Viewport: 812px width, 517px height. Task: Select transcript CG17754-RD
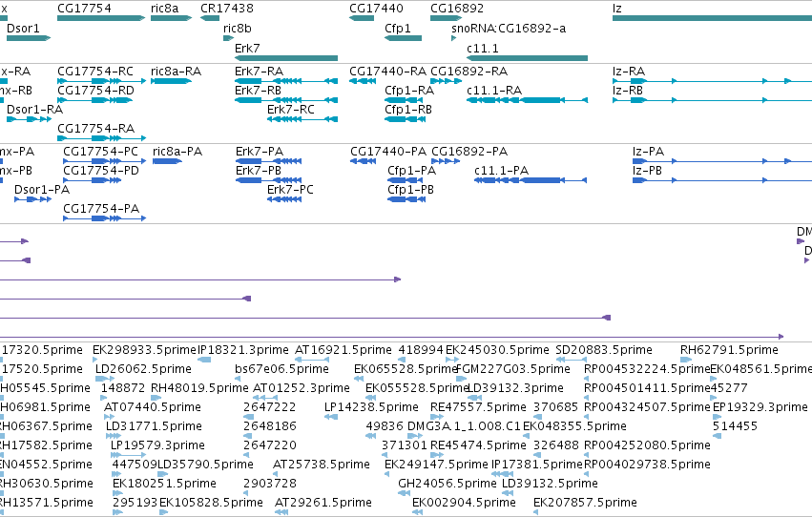tap(94, 100)
